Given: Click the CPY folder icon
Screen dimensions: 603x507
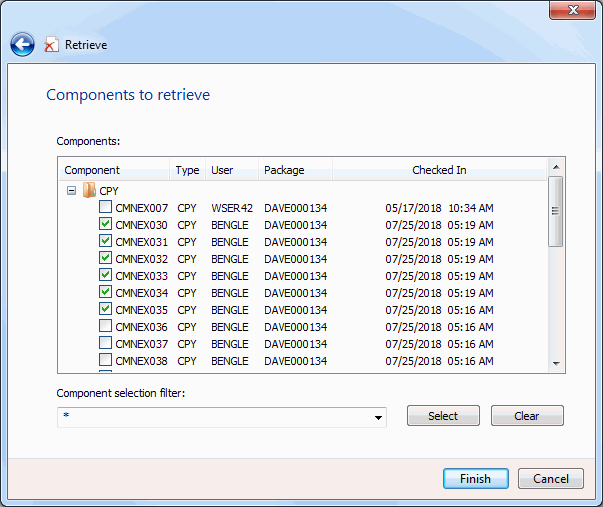Looking at the screenshot, I should [x=89, y=190].
